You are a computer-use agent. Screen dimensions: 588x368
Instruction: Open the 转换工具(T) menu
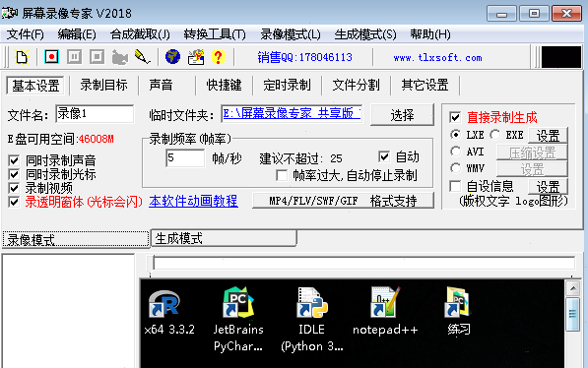[215, 34]
